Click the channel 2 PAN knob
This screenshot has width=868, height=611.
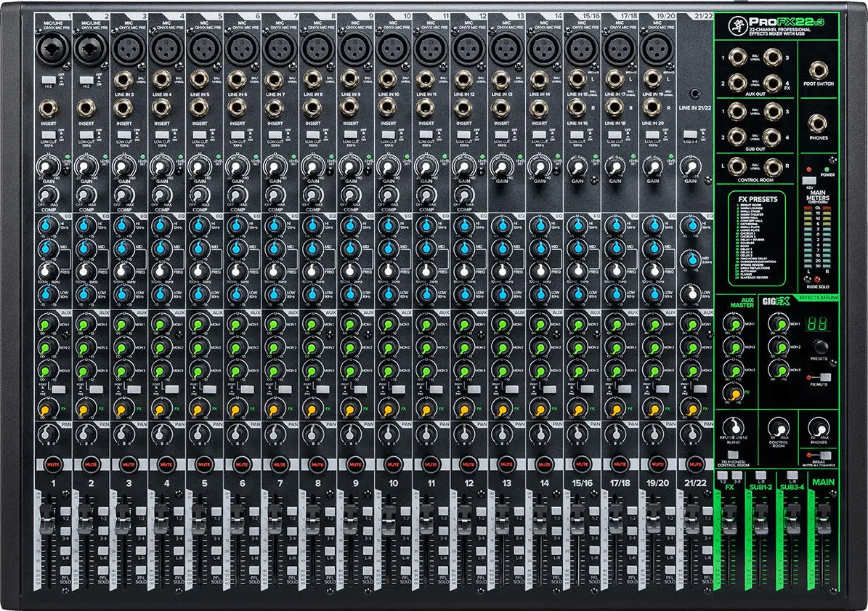86,434
